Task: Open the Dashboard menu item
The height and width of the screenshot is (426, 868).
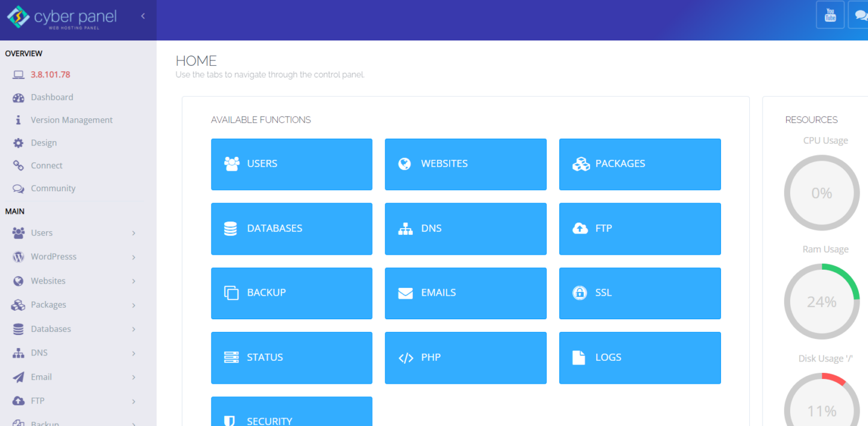Action: tap(51, 97)
